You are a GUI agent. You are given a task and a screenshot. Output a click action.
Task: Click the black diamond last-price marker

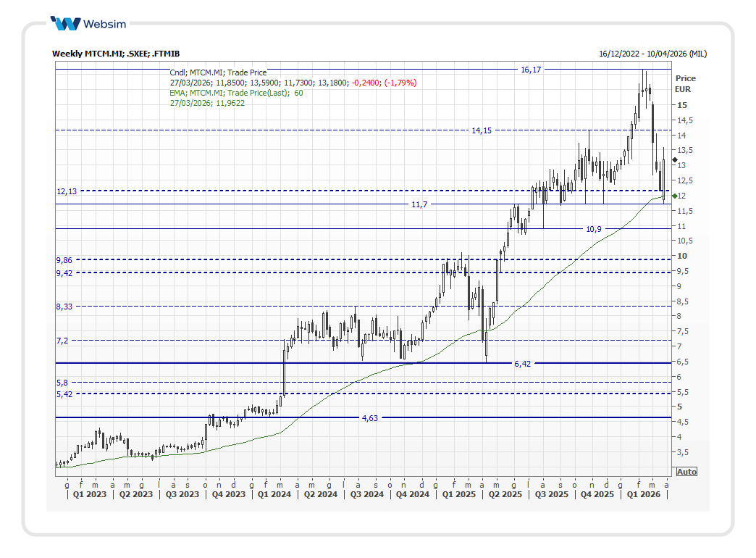[x=674, y=159]
